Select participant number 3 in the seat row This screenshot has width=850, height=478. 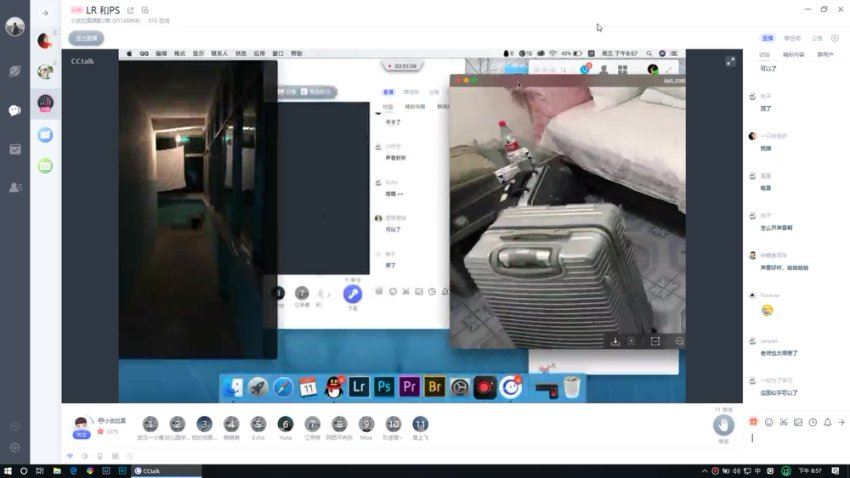(x=204, y=424)
